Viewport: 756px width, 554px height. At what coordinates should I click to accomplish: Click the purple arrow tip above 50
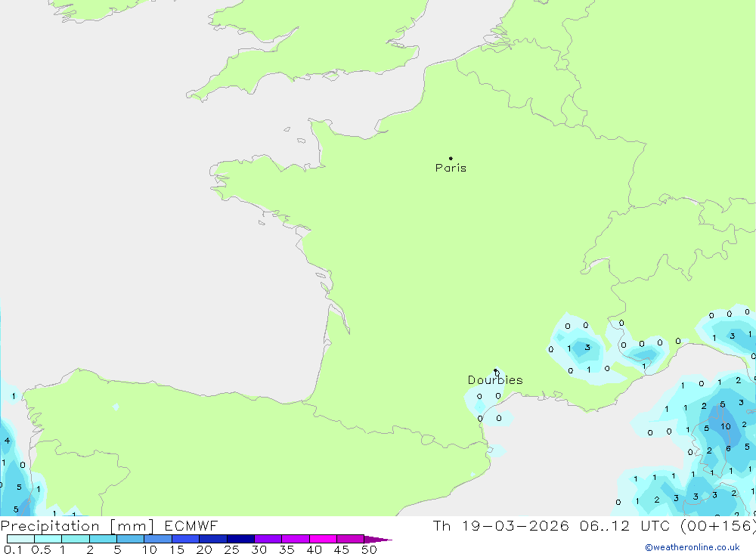tap(377, 540)
